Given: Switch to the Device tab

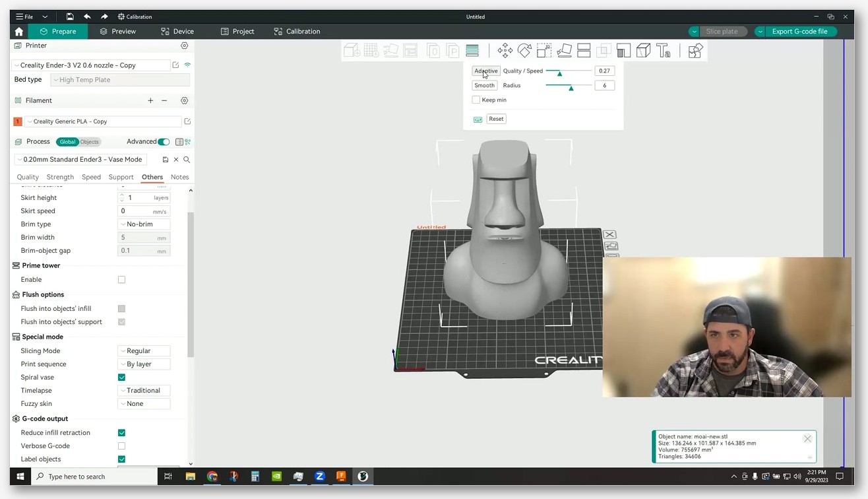Looking at the screenshot, I should [x=177, y=31].
